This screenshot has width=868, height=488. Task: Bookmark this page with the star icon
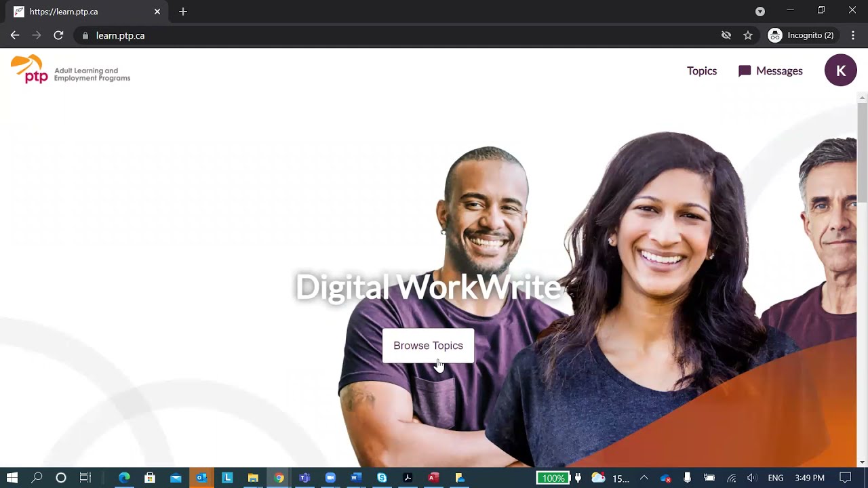(748, 35)
